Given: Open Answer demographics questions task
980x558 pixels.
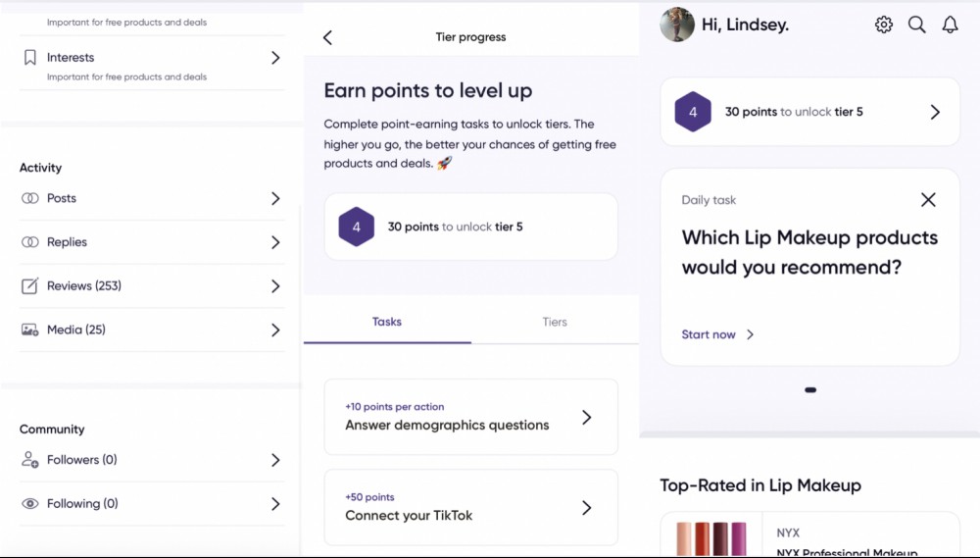Looking at the screenshot, I should pos(470,417).
